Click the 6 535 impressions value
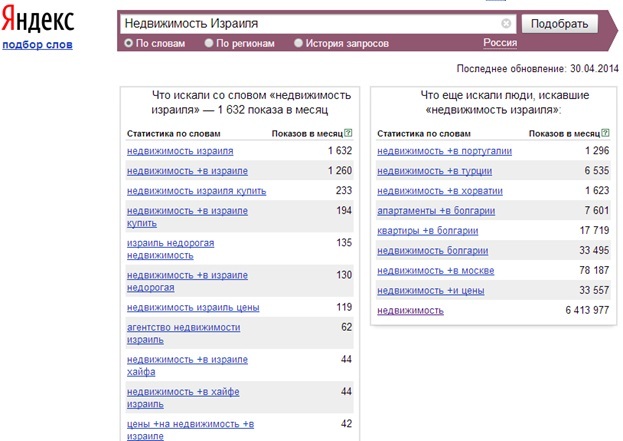Screen dimensions: 623x441 point(596,170)
